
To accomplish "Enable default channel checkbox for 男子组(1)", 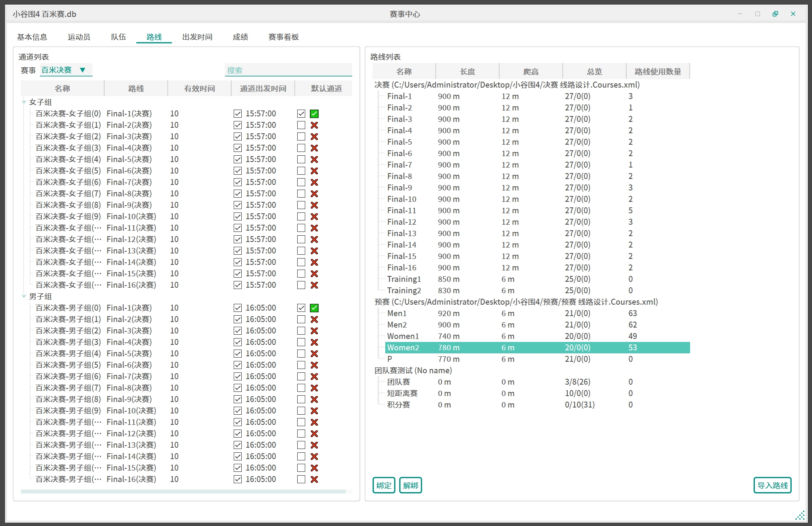I will (x=301, y=319).
